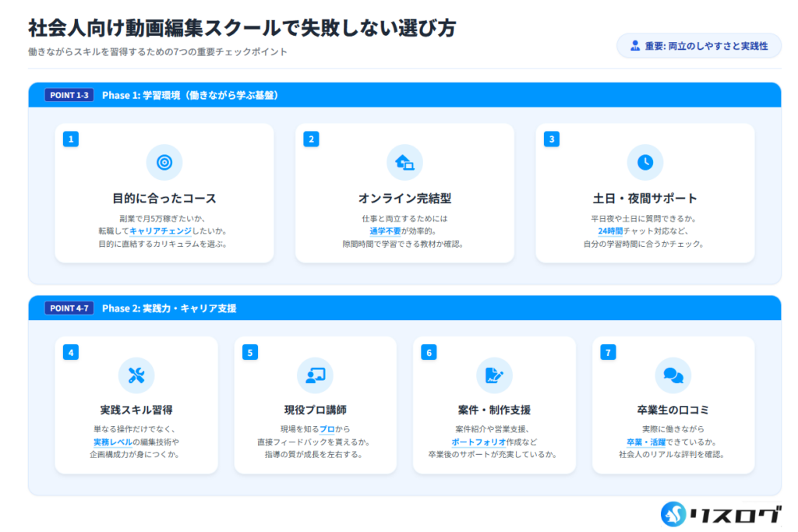The height and width of the screenshot is (532, 798).
Task: Click the target icon above 目的に合ったコース
Action: click(x=164, y=162)
